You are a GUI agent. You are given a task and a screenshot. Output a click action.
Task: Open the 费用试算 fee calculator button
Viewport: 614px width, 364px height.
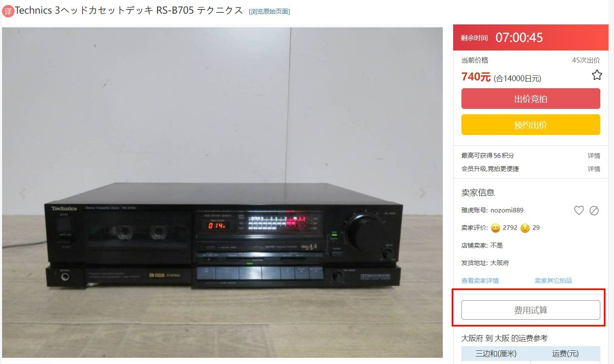tap(531, 310)
